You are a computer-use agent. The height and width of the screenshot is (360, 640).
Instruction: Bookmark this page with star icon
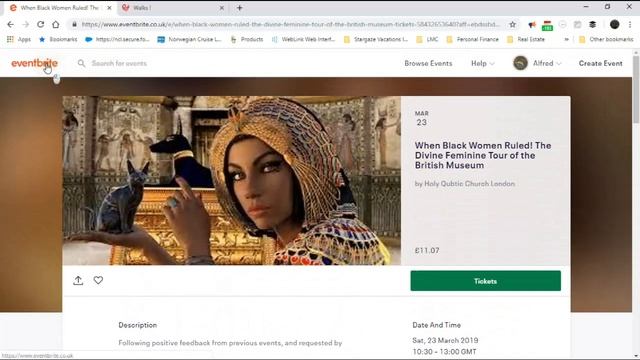[513, 24]
